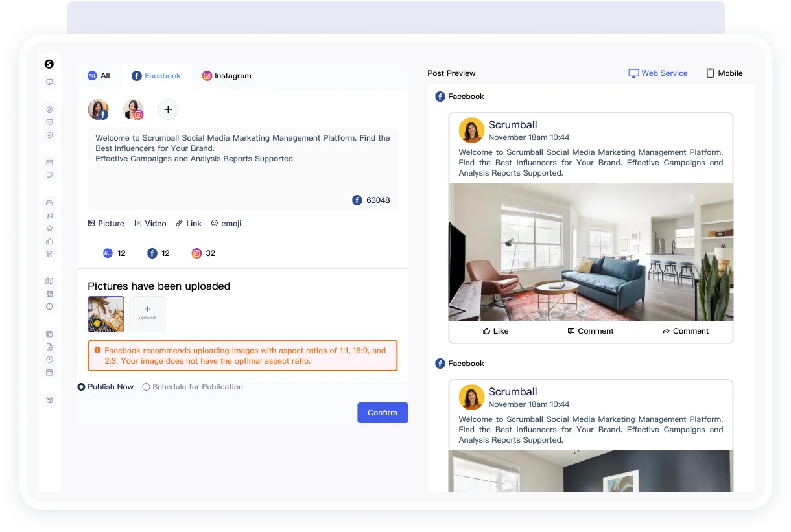791x532 pixels.
Task: Choose Schedule for Publication radio option
Action: point(147,387)
